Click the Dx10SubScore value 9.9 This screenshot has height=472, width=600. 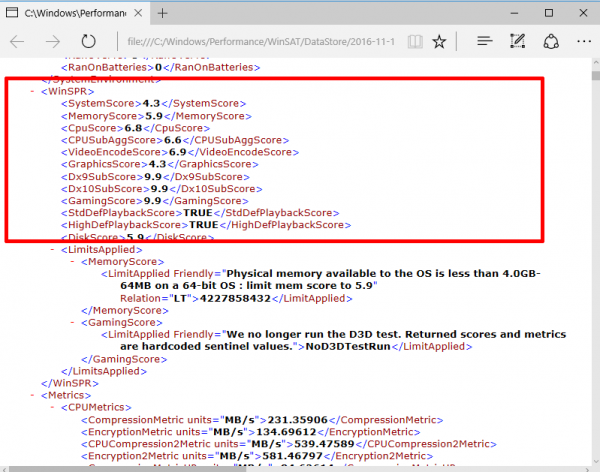(x=159, y=189)
